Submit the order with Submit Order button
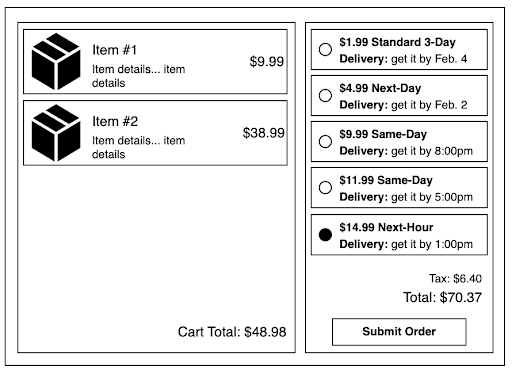This screenshot has width=512, height=374. (399, 332)
